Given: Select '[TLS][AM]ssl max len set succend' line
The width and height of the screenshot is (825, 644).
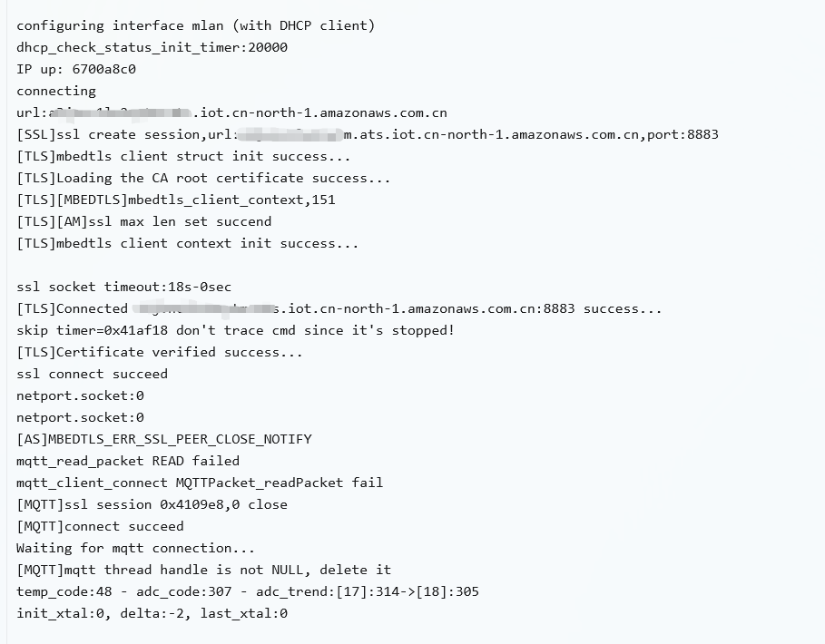Looking at the screenshot, I should click(144, 221).
